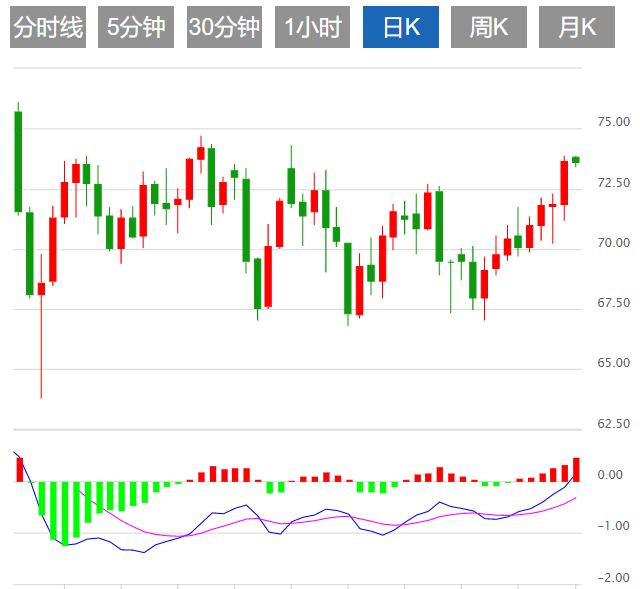Switch to the 周K weekly tab
The height and width of the screenshot is (589, 640).
[489, 27]
